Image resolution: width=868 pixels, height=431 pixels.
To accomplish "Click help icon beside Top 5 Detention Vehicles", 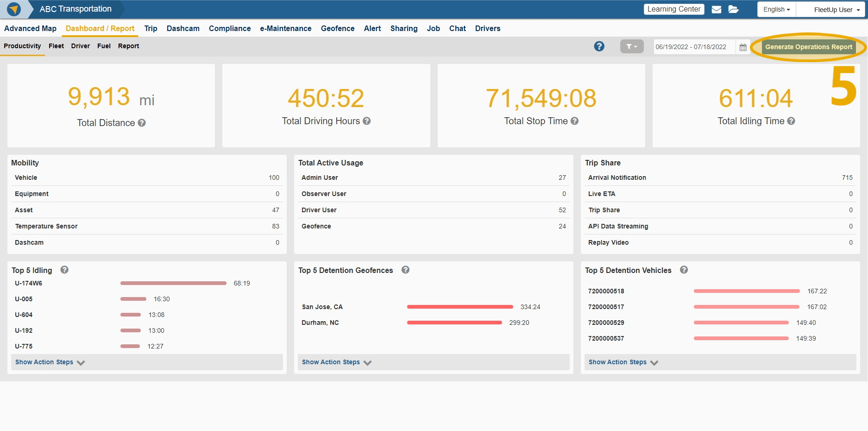I will (684, 270).
